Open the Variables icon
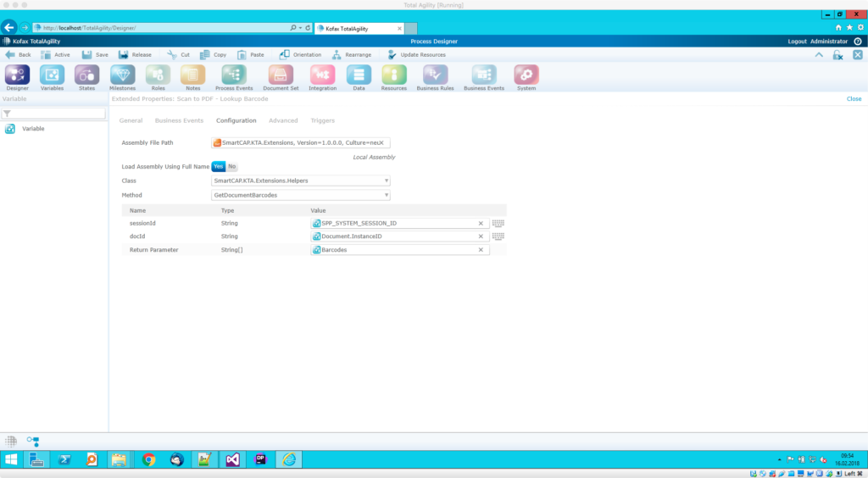This screenshot has height=478, width=868. 52,75
